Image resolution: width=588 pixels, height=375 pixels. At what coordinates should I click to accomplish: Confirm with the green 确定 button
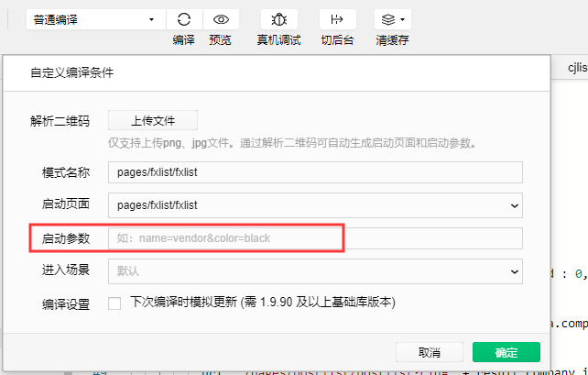click(x=506, y=352)
